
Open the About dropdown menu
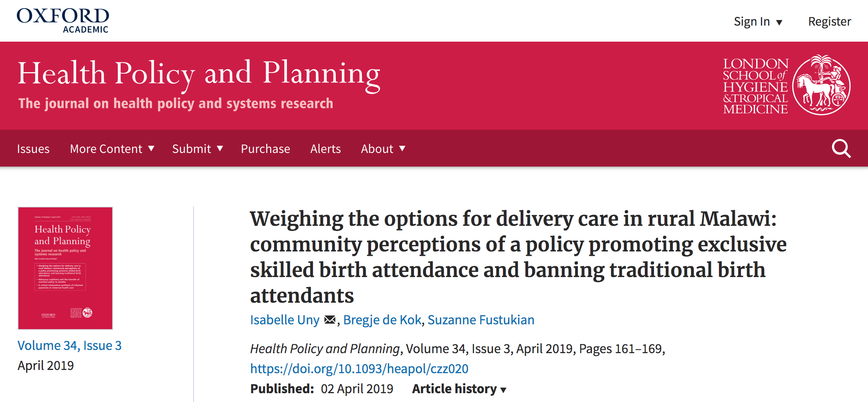click(x=383, y=149)
